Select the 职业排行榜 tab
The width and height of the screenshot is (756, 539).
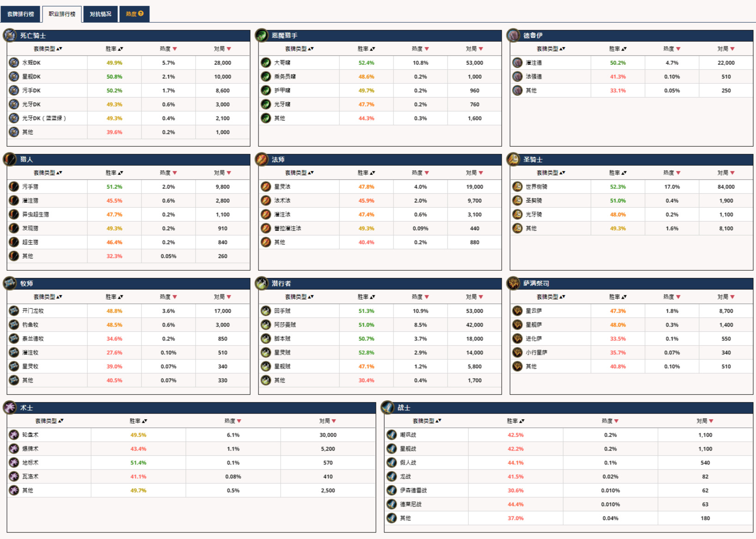click(x=62, y=14)
